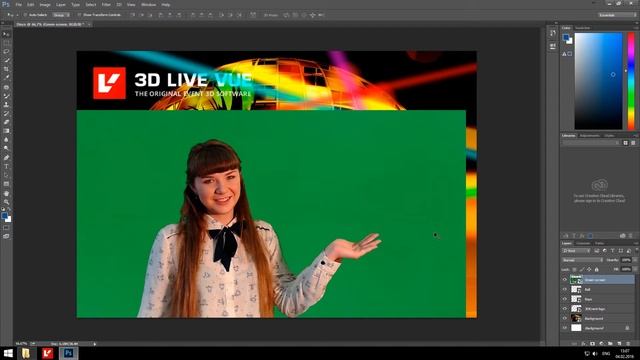The image size is (640, 360).
Task: Select the Dodge tool
Action: (6, 148)
